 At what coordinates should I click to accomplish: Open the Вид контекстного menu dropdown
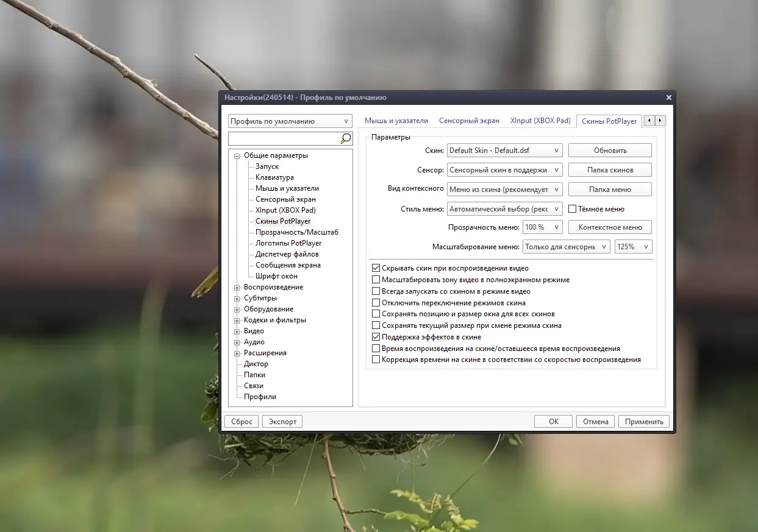[505, 190]
